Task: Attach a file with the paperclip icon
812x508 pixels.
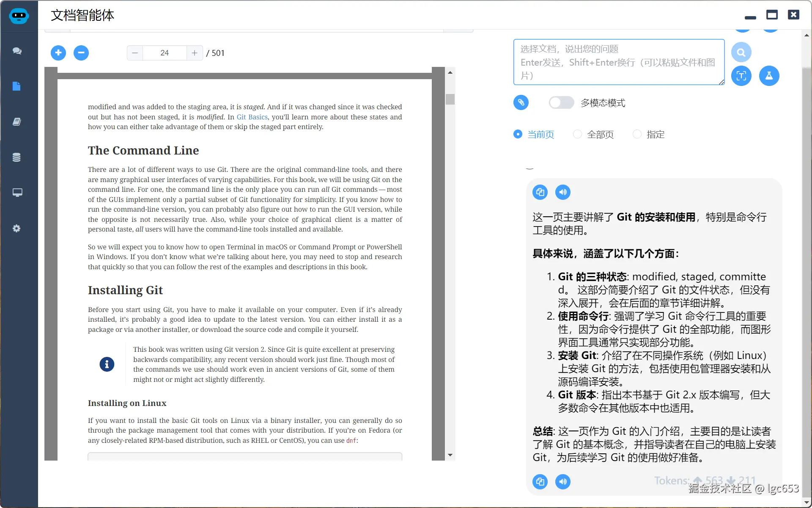Action: (521, 102)
